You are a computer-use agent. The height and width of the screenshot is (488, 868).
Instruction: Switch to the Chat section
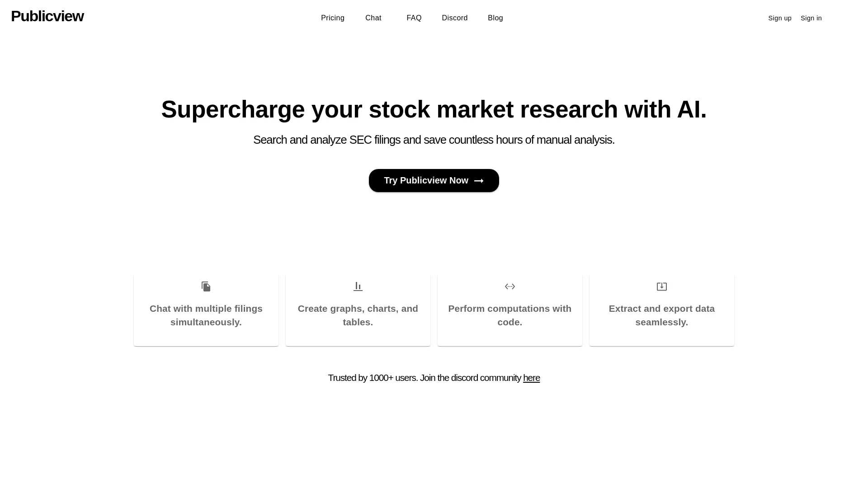[x=373, y=18]
